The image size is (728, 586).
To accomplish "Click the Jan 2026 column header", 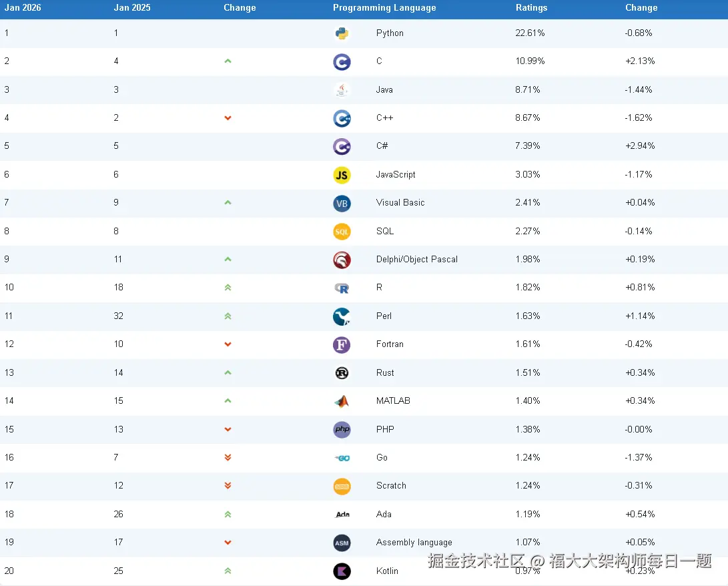I will pos(22,8).
